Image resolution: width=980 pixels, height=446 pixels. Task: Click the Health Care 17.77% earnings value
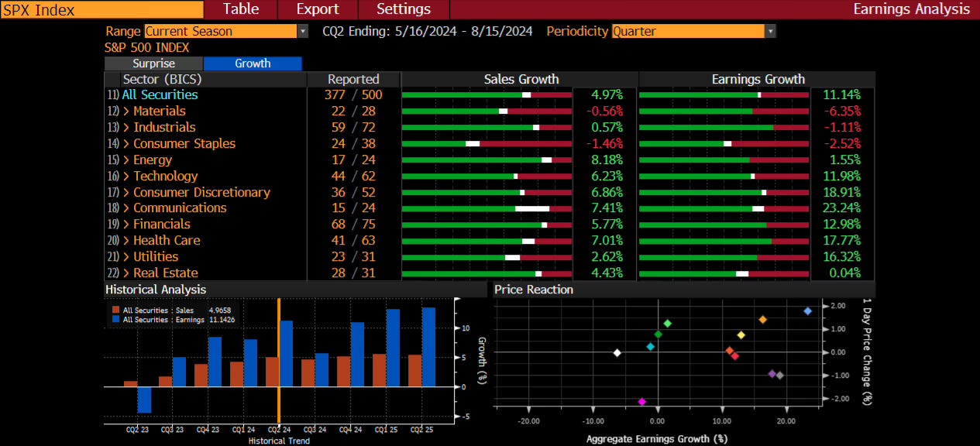point(841,240)
